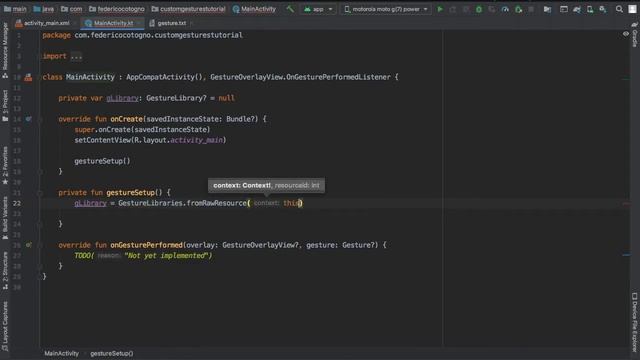Viewport: 640px width, 360px height.
Task: Click the window-shaped icon left of Sync
Action: 564,9
